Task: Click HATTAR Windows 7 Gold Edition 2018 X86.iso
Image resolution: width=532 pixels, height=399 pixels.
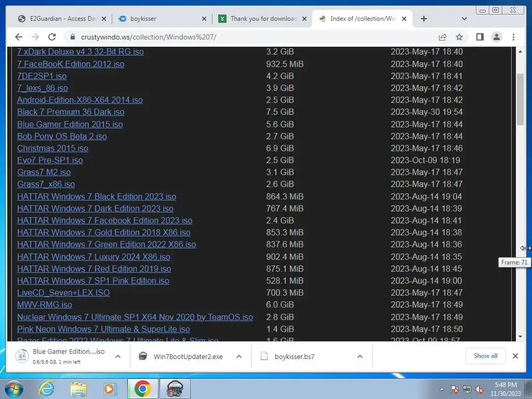Action: pos(103,232)
